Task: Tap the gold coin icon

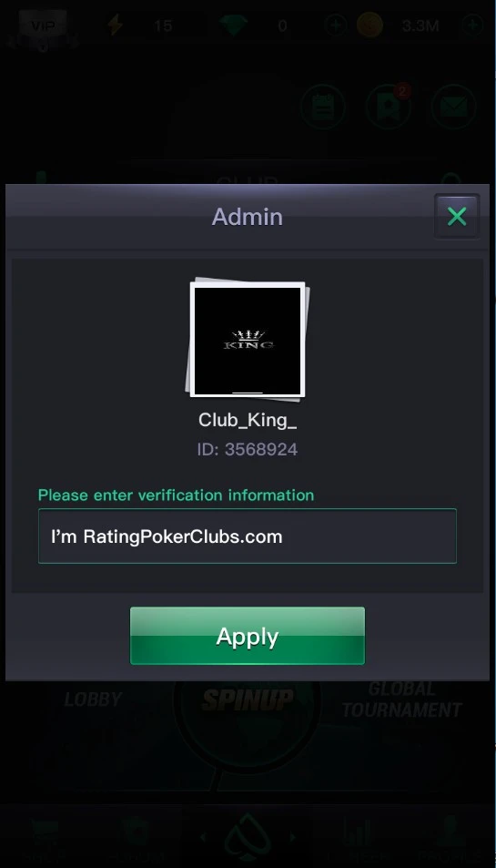Action: point(369,26)
